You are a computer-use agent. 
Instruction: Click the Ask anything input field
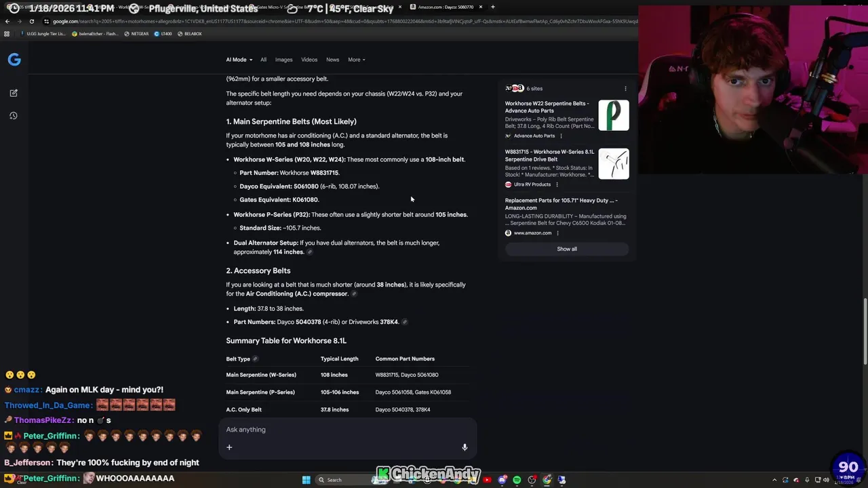347,430
